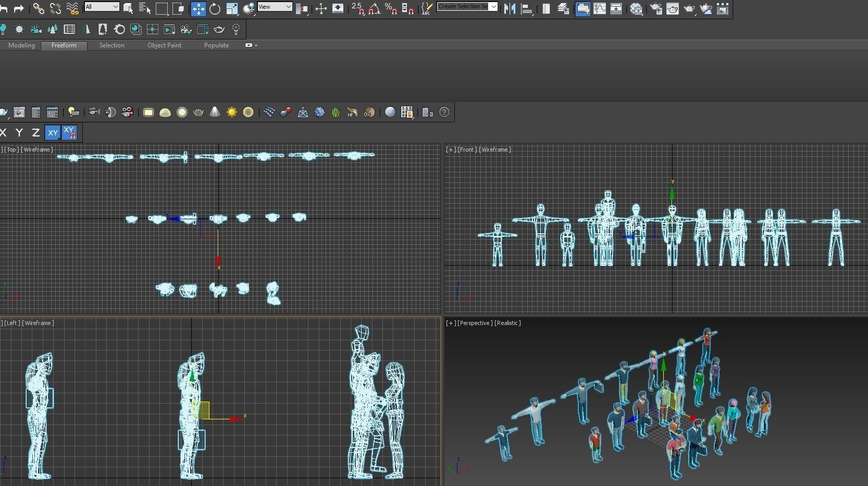
Task: Click the teapot outline icon in second toolbar row
Action: click(219, 29)
